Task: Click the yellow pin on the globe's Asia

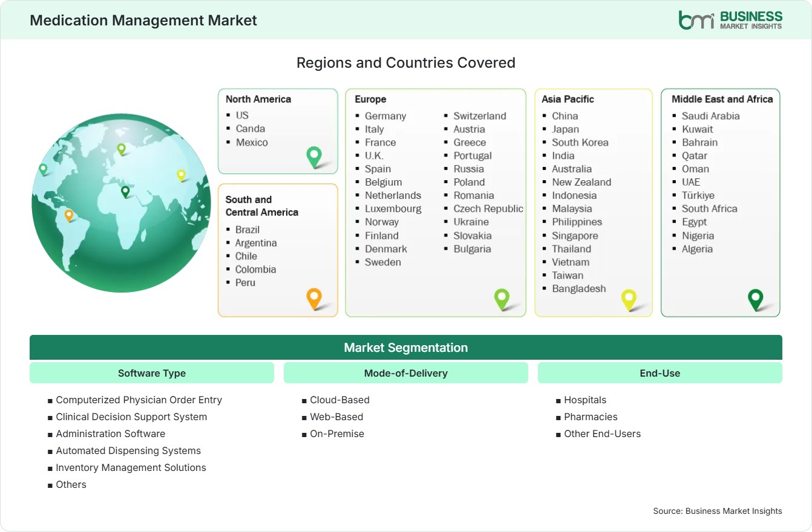Action: tap(181, 175)
